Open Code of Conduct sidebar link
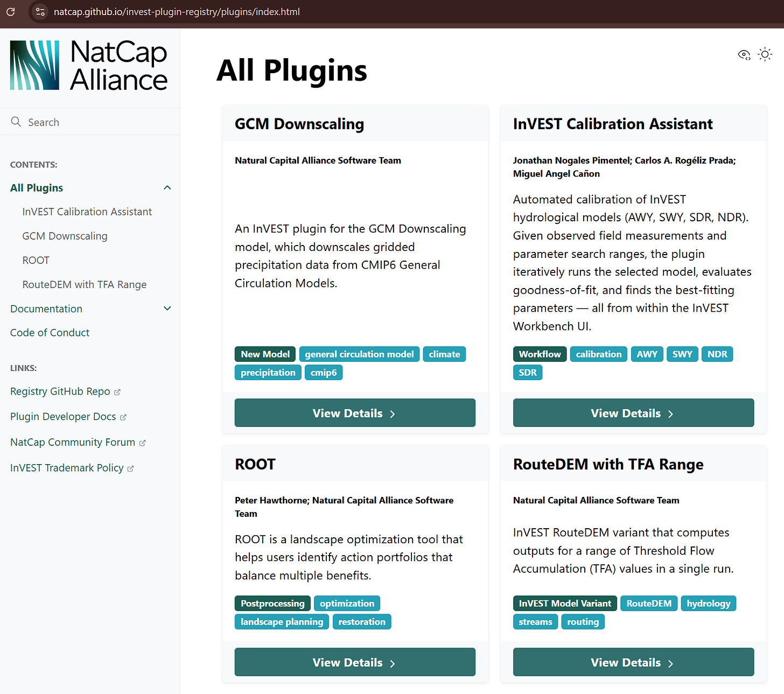Image resolution: width=784 pixels, height=694 pixels. tap(50, 333)
